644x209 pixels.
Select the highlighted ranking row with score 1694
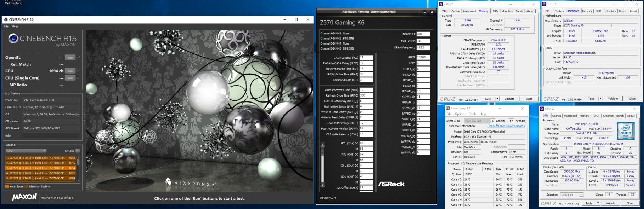click(40, 168)
